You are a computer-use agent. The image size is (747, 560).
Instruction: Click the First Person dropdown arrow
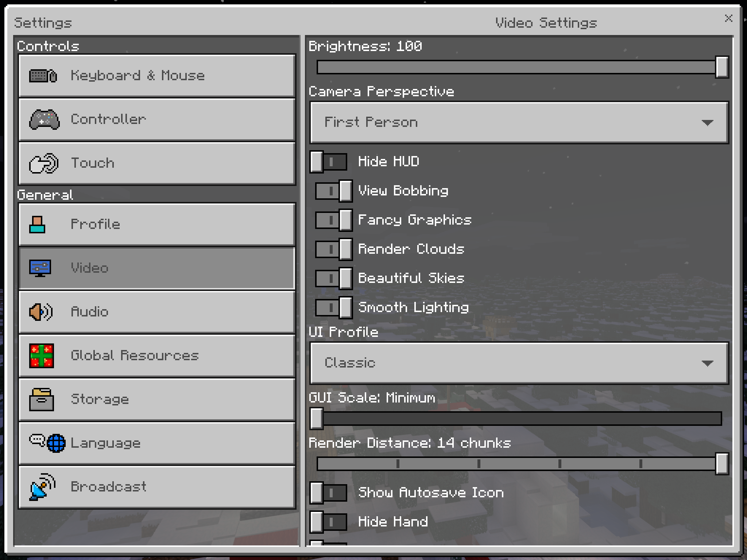[707, 123]
